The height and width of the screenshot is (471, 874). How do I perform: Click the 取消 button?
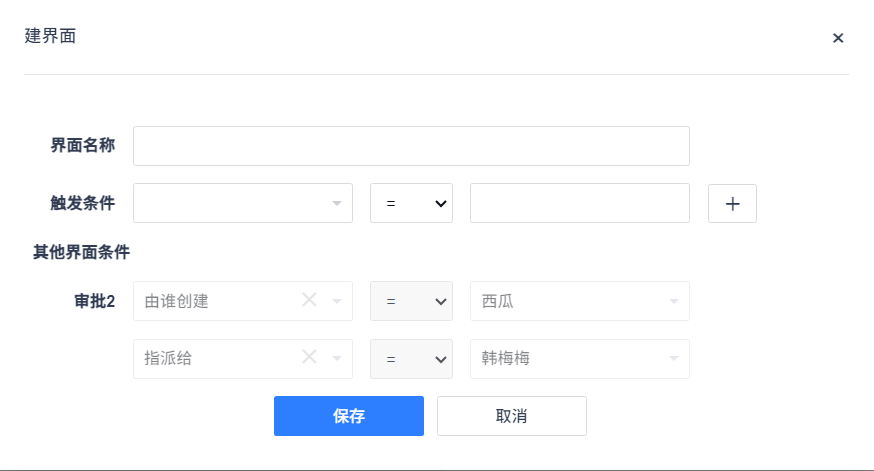512,416
